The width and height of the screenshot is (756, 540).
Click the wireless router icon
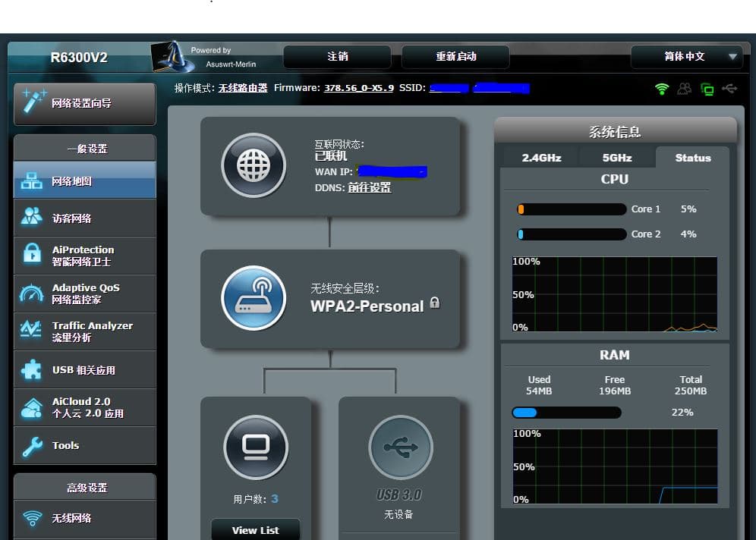pos(254,298)
